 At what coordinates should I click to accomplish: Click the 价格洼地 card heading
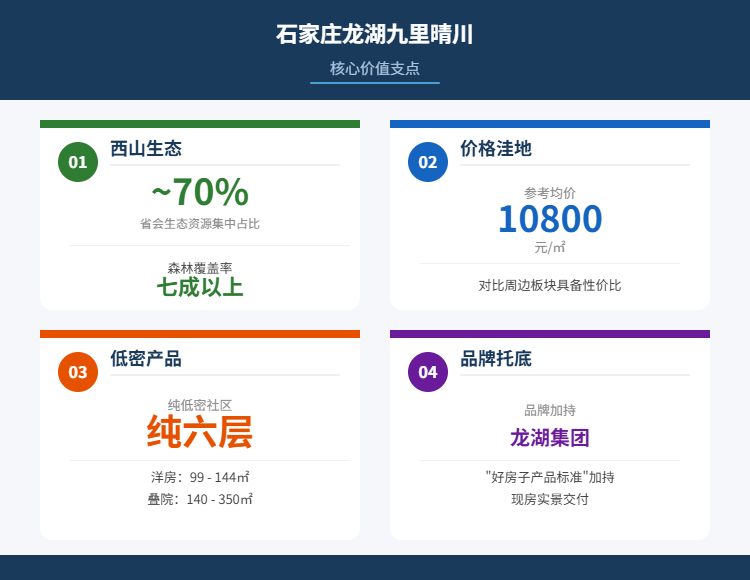coord(496,148)
